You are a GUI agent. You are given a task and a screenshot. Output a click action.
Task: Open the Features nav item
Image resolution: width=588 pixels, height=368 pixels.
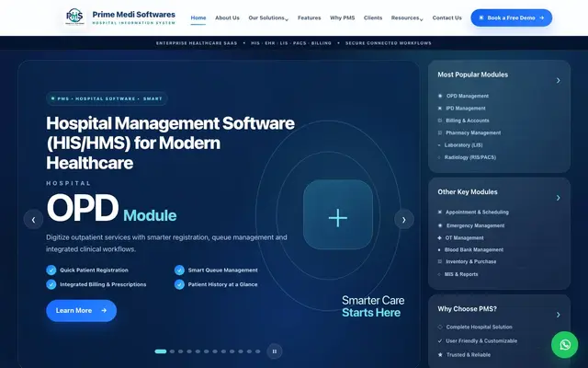310,18
